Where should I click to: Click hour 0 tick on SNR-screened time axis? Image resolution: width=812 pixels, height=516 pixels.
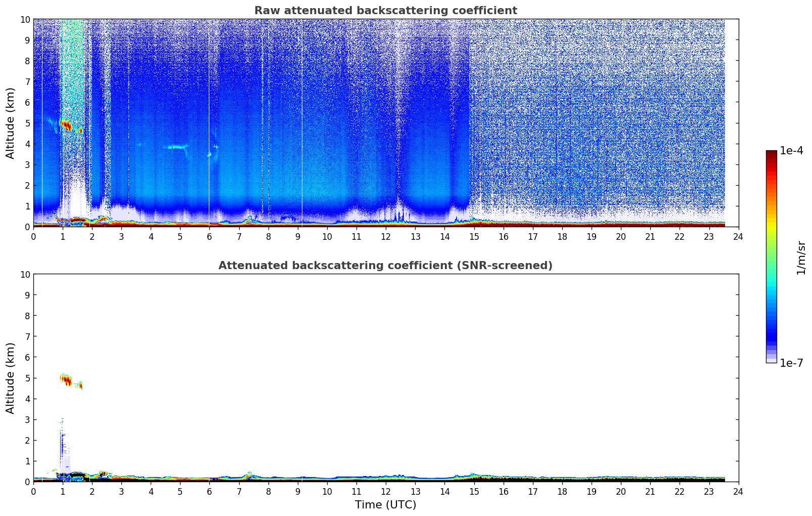34,491
